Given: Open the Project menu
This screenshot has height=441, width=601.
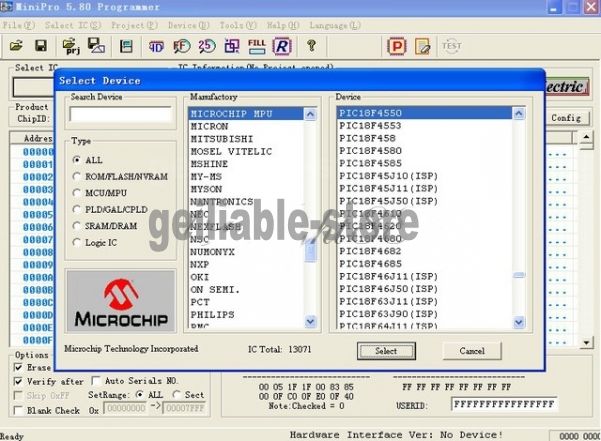Looking at the screenshot, I should coord(134,26).
